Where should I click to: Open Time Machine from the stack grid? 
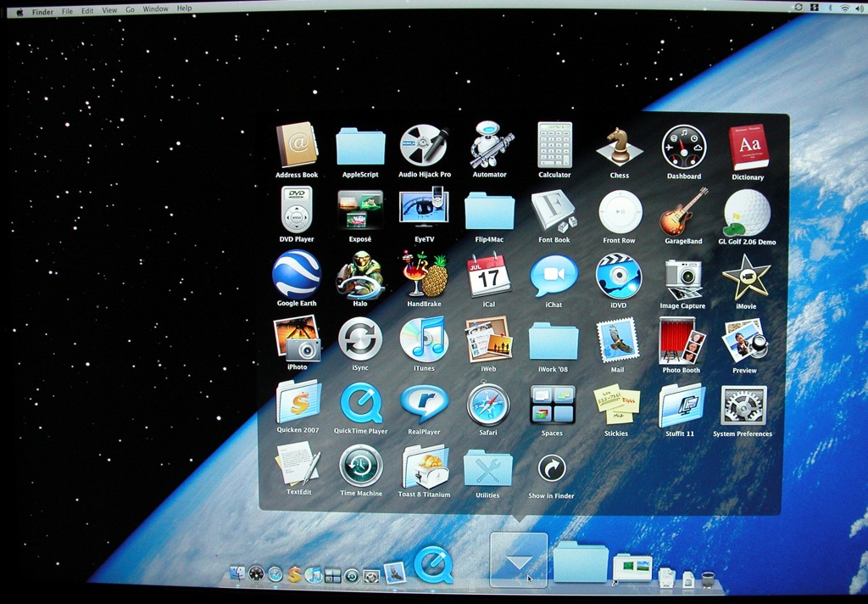[361, 466]
